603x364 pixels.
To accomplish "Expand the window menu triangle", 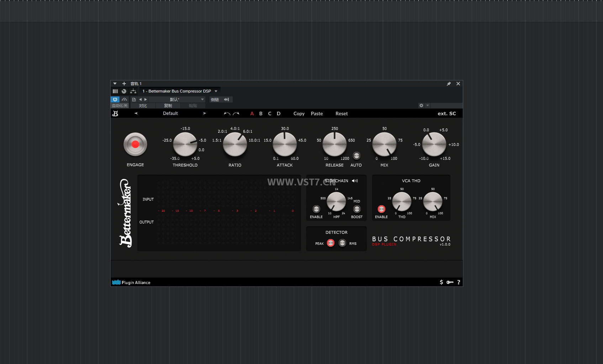I will (115, 84).
